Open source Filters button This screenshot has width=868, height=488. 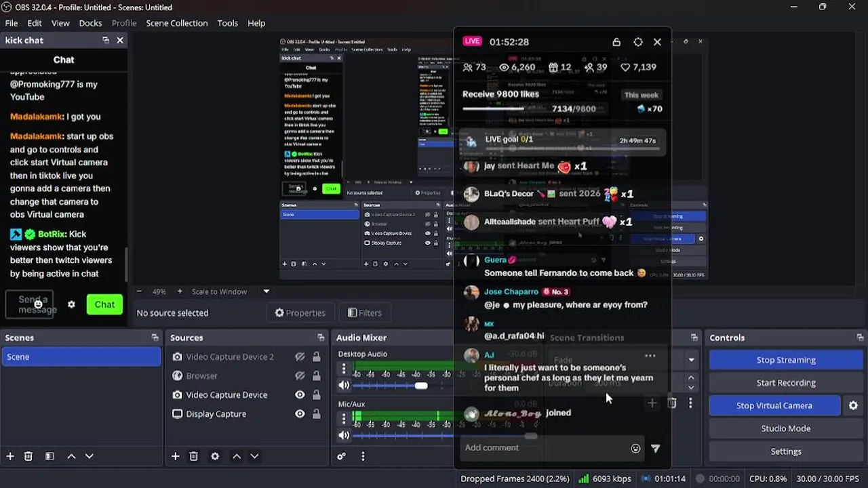(364, 312)
